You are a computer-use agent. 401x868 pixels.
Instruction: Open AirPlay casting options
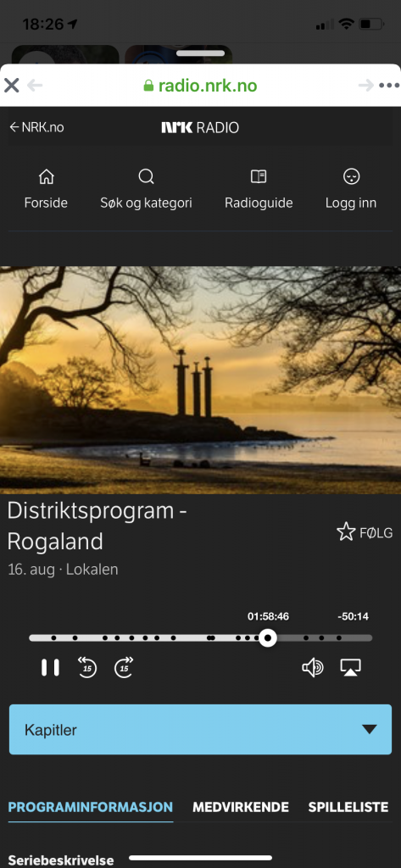coord(351,667)
